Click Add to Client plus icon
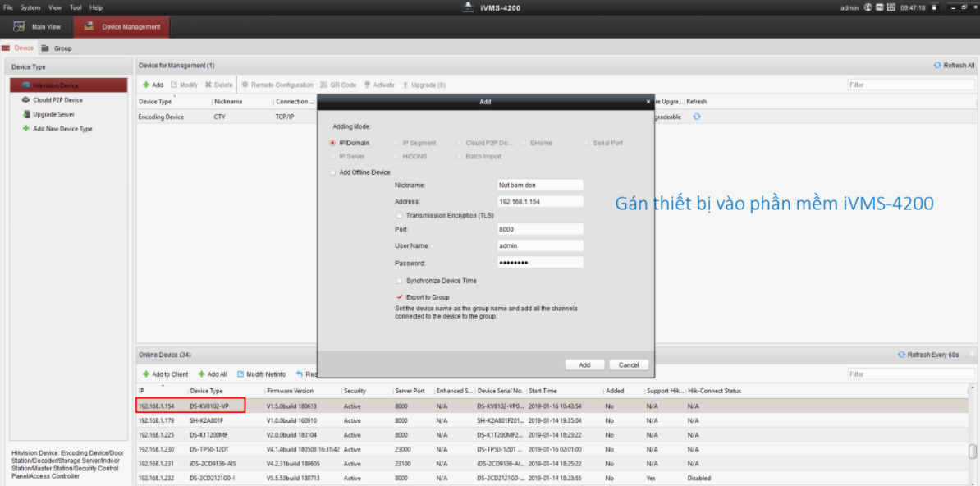Screen dimensions: 980x486 [x=146, y=374]
